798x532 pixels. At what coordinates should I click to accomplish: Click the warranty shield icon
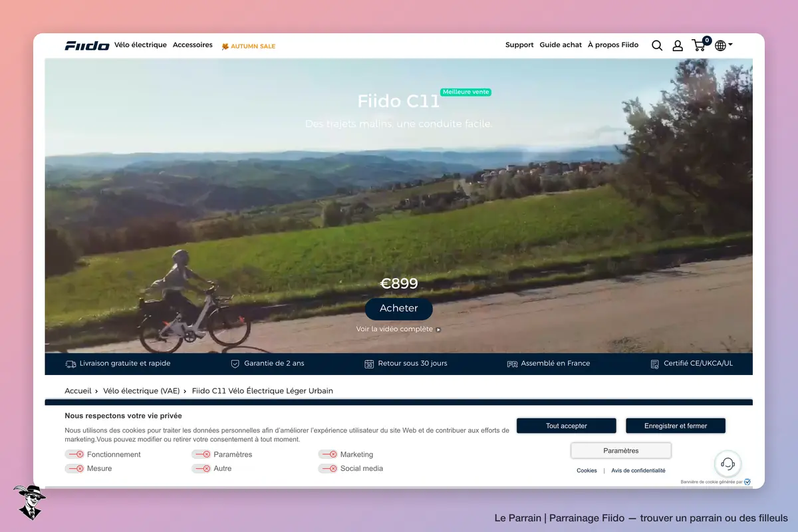(x=235, y=364)
